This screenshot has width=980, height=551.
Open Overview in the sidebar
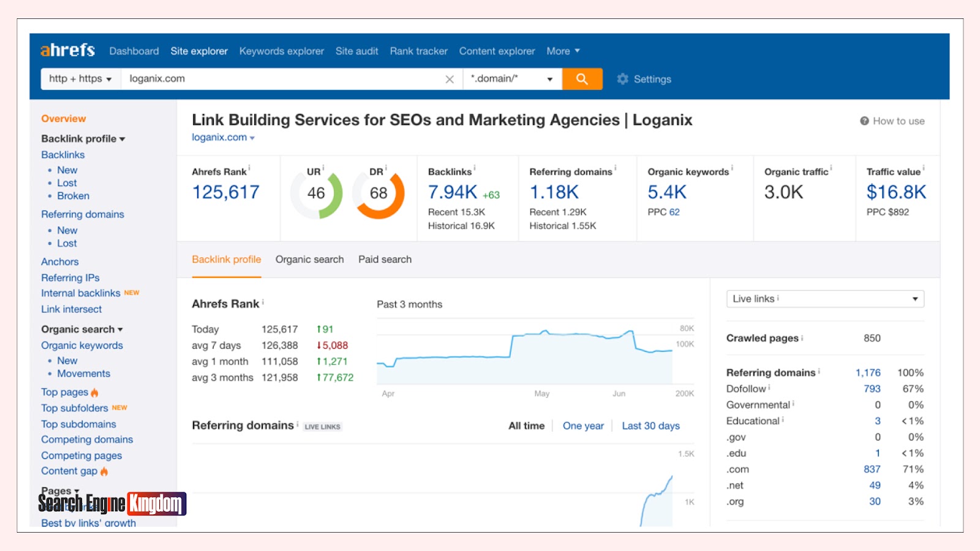(x=64, y=119)
